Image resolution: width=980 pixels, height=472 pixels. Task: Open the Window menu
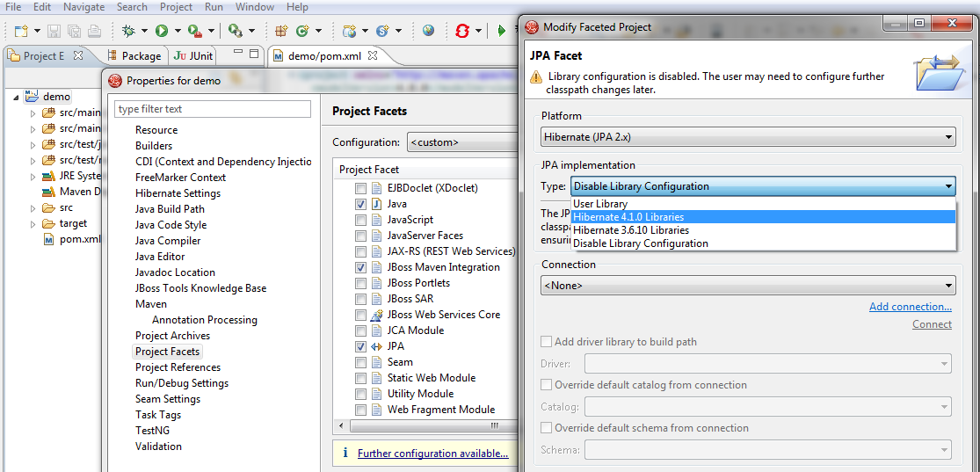(254, 7)
